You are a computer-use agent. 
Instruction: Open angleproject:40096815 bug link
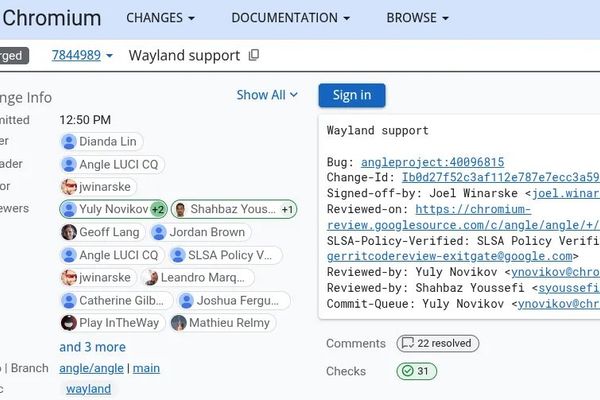432,162
